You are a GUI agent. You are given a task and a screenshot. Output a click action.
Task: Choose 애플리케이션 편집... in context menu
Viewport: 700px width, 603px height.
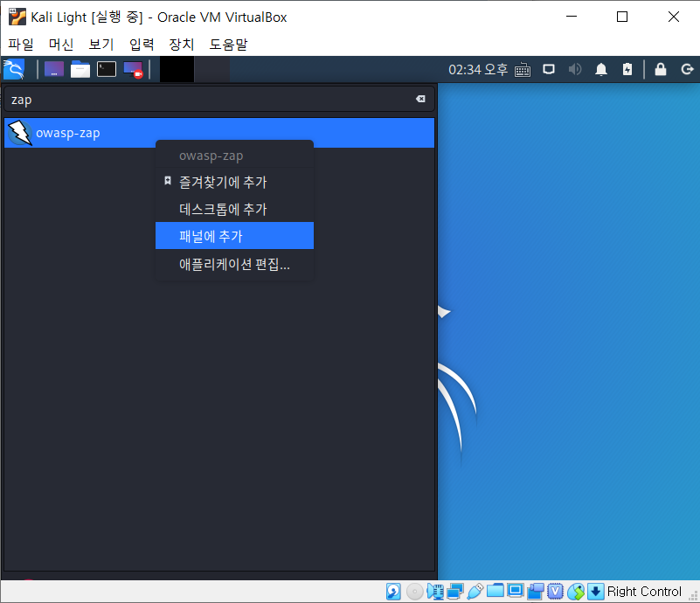tap(234, 264)
